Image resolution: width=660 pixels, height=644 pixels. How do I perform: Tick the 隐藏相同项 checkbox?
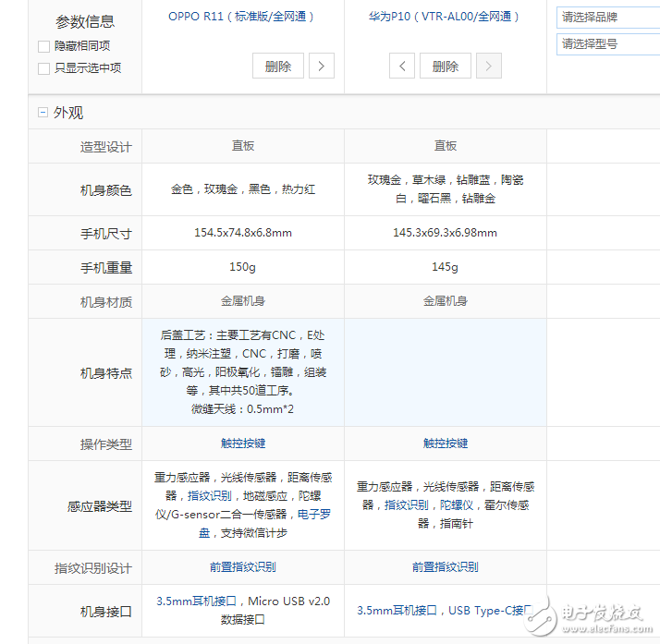(x=44, y=46)
